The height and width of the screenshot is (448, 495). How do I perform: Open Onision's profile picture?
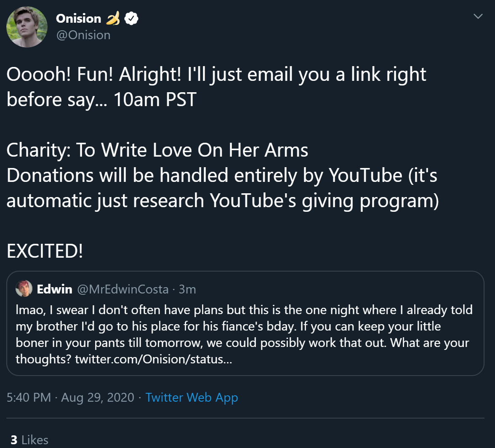point(27,27)
